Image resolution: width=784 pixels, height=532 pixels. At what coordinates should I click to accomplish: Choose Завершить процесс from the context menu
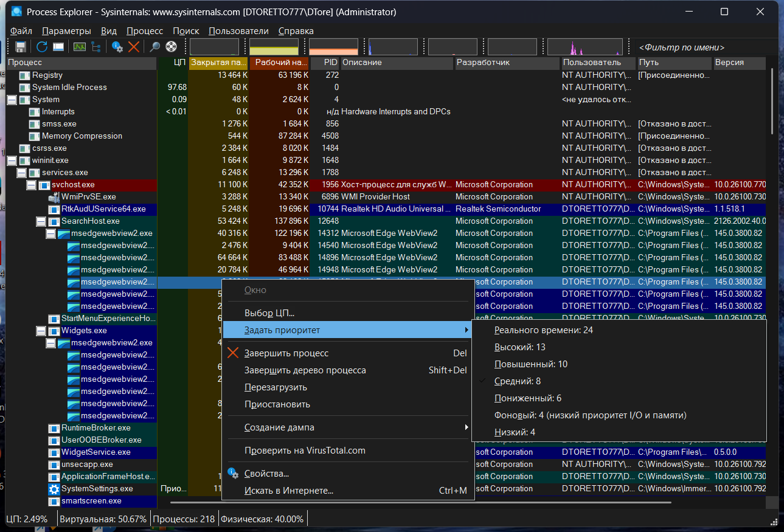coord(286,353)
